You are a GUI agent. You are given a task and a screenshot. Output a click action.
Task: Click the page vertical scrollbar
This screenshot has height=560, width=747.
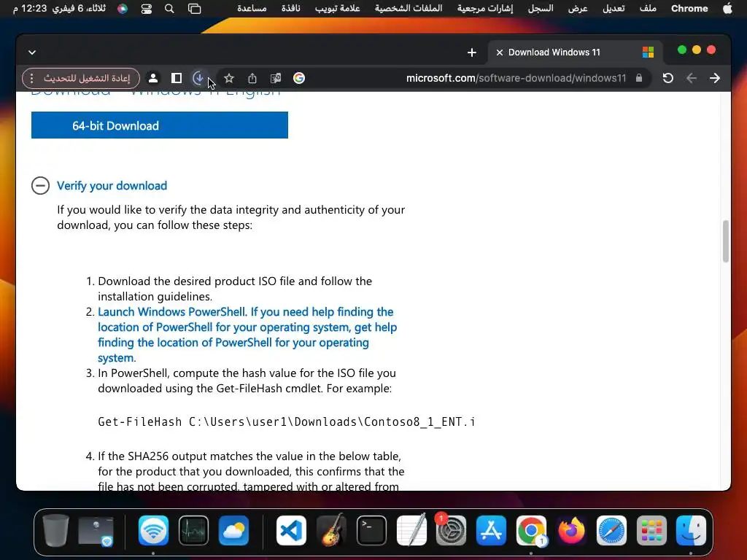[x=726, y=241]
